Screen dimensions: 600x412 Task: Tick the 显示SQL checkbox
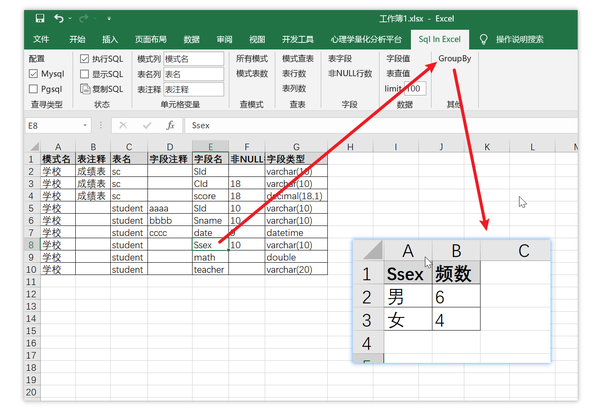(x=85, y=74)
